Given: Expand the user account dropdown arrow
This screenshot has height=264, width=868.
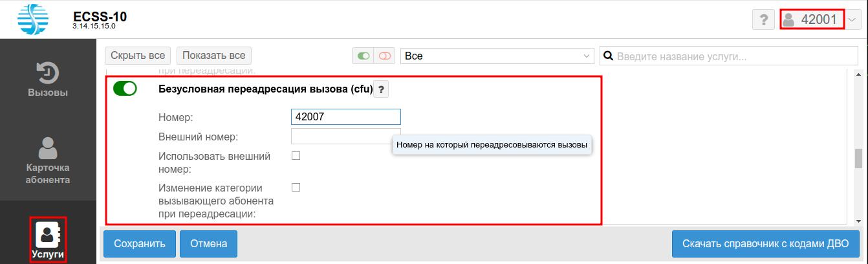Looking at the screenshot, I should [853, 19].
